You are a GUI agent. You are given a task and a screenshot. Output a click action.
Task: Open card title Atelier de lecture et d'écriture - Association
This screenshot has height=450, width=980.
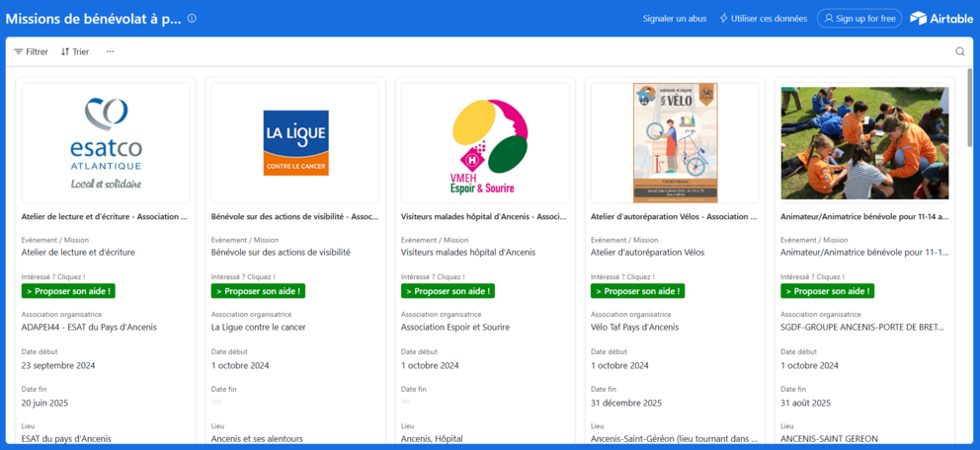pos(105,218)
